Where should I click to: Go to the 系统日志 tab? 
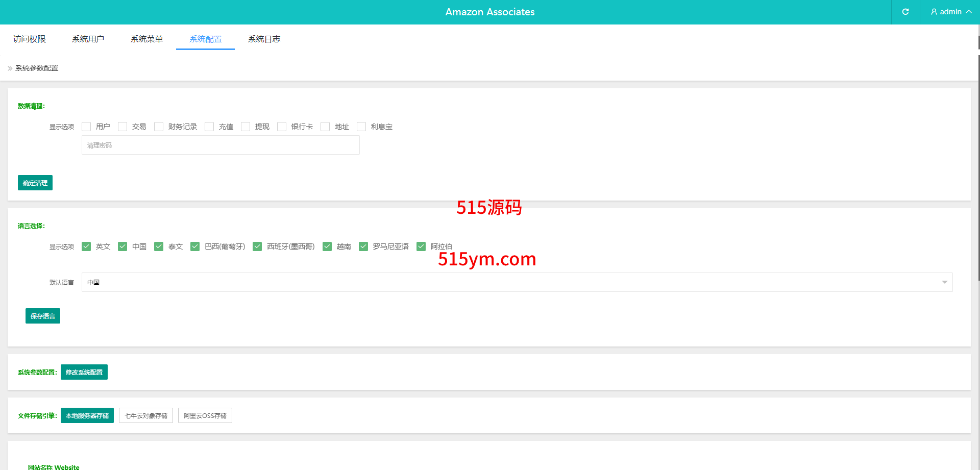pyautogui.click(x=264, y=39)
